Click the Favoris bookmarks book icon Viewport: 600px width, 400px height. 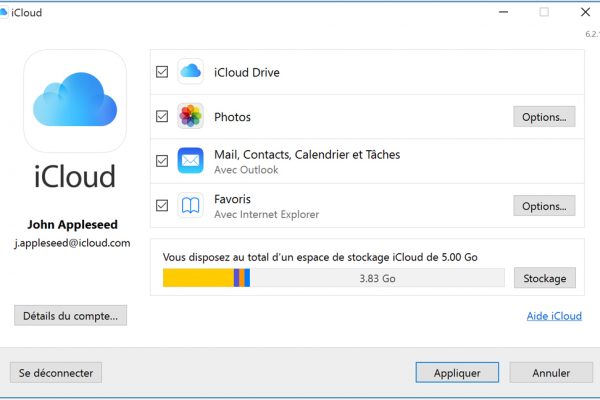pyautogui.click(x=191, y=206)
